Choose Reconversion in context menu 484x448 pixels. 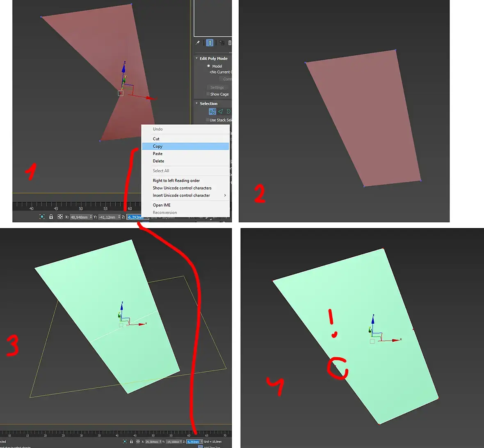[185, 213]
